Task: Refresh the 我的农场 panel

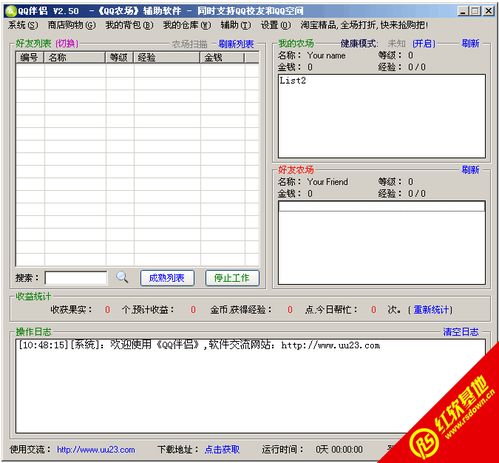Action: coord(471,43)
